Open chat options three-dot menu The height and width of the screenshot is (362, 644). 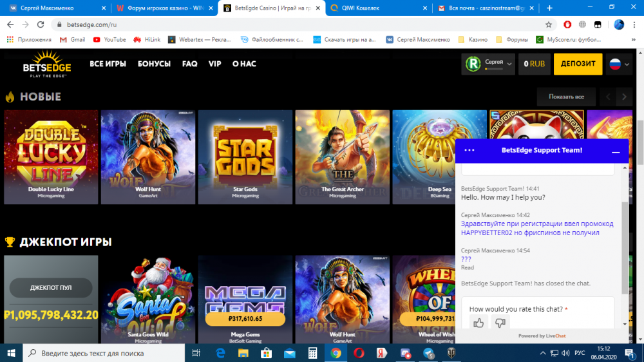point(469,150)
